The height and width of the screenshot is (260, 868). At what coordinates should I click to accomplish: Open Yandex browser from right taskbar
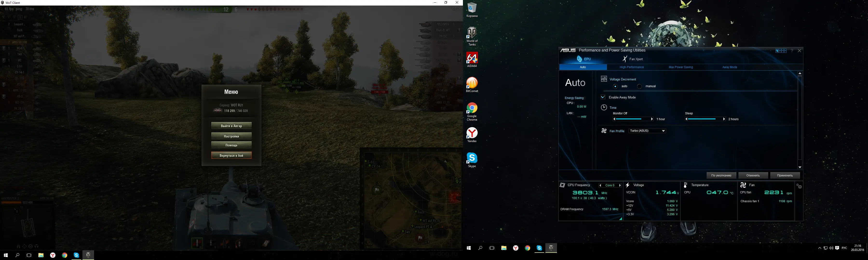click(x=515, y=248)
